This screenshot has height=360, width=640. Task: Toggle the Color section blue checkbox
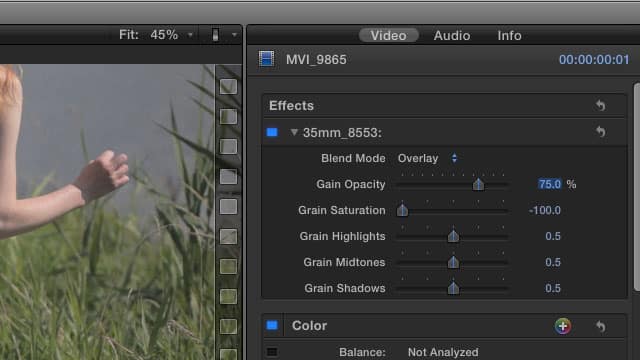[272, 325]
